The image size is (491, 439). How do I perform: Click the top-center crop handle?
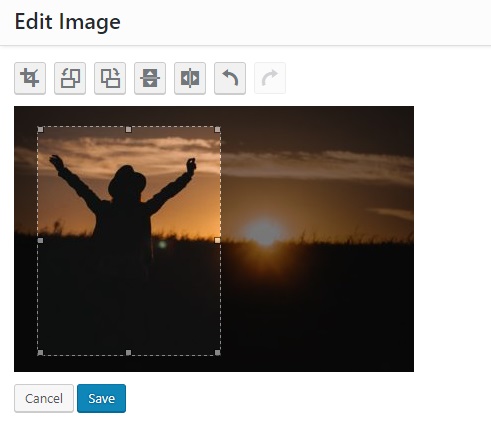(x=129, y=129)
